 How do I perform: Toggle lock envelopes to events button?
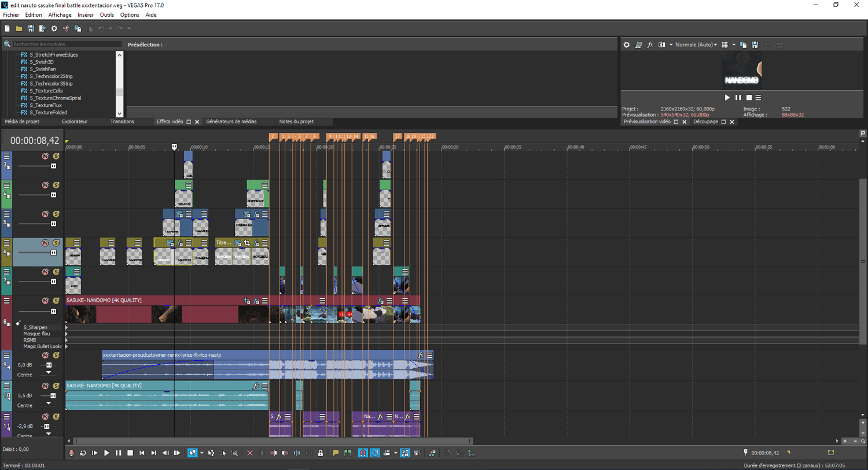(405, 453)
